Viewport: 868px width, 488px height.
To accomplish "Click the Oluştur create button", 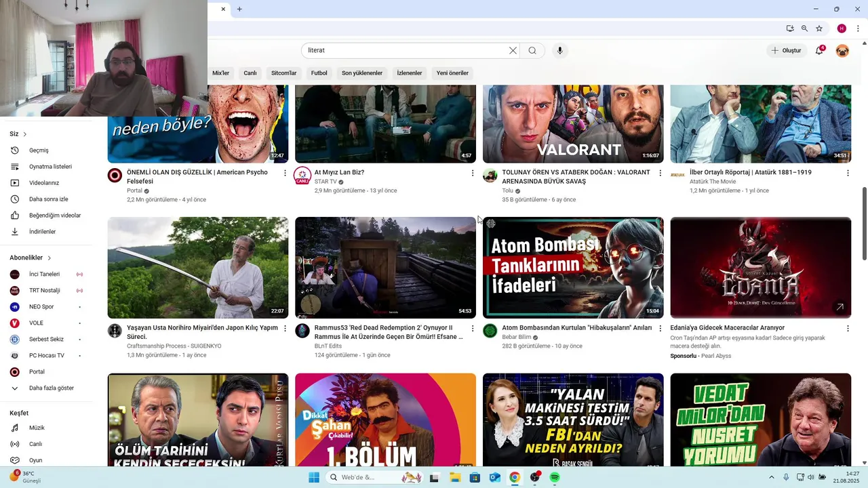I will click(786, 50).
